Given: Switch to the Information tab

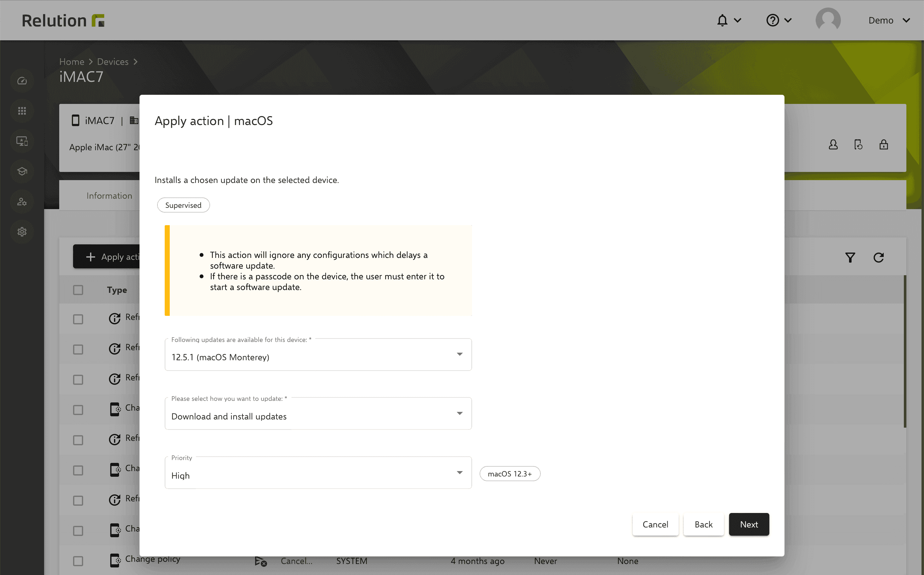Looking at the screenshot, I should [109, 196].
